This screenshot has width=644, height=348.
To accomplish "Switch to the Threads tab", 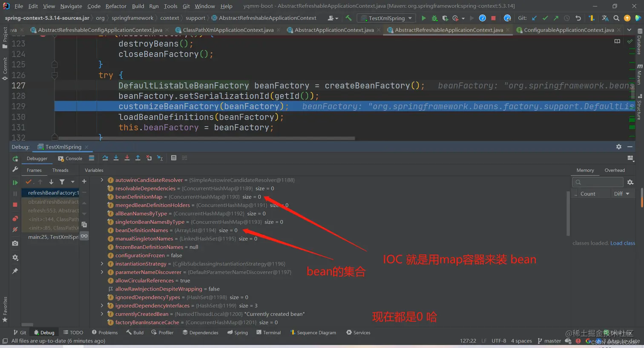I will [60, 170].
